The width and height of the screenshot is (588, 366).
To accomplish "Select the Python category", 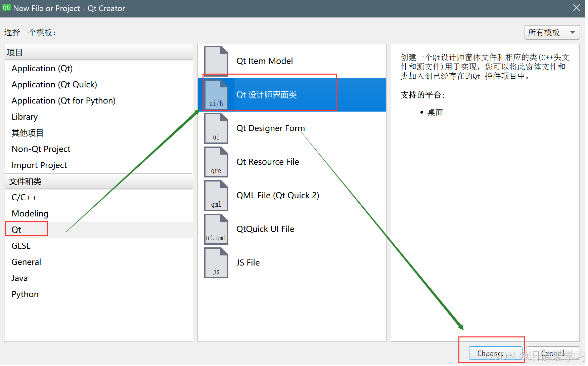I will pos(99,294).
